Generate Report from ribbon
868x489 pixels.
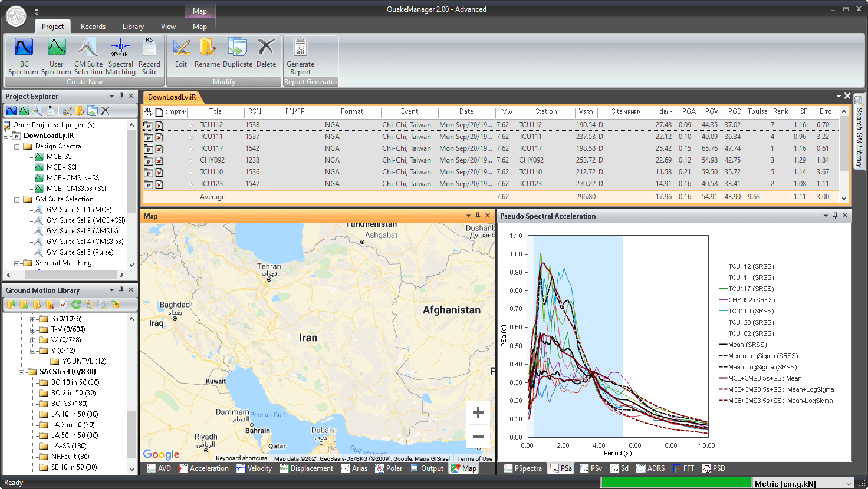click(300, 57)
